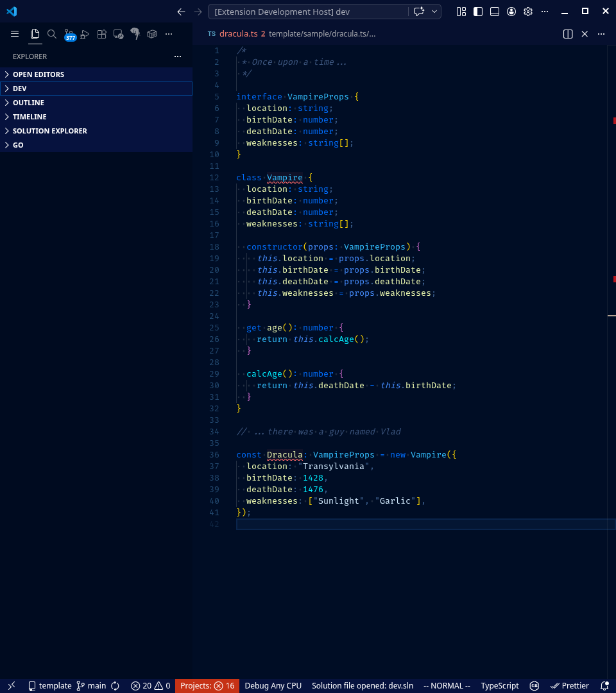
Task: Open title bar more actions menu
Action: pyautogui.click(x=545, y=12)
